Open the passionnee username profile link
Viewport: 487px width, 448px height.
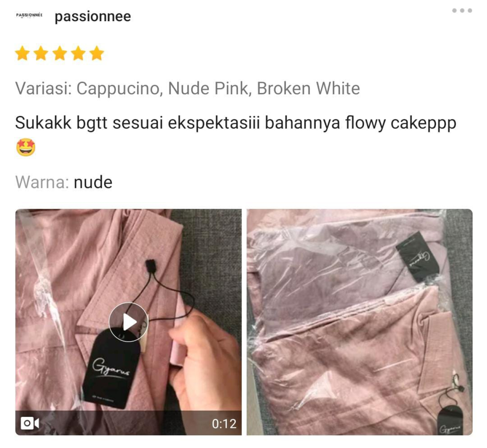(93, 17)
